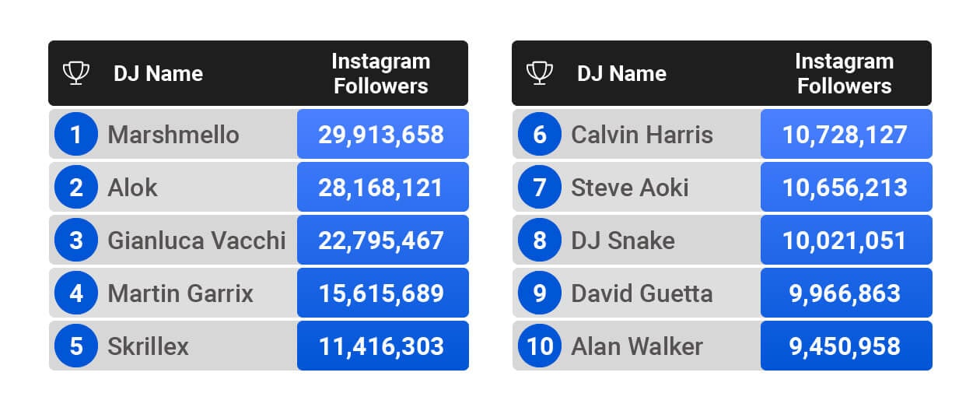Click the rank 10 circle badge

tap(540, 346)
